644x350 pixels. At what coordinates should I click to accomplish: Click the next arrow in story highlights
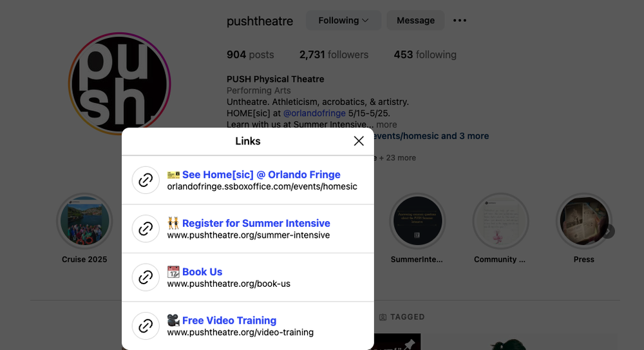pyautogui.click(x=609, y=231)
